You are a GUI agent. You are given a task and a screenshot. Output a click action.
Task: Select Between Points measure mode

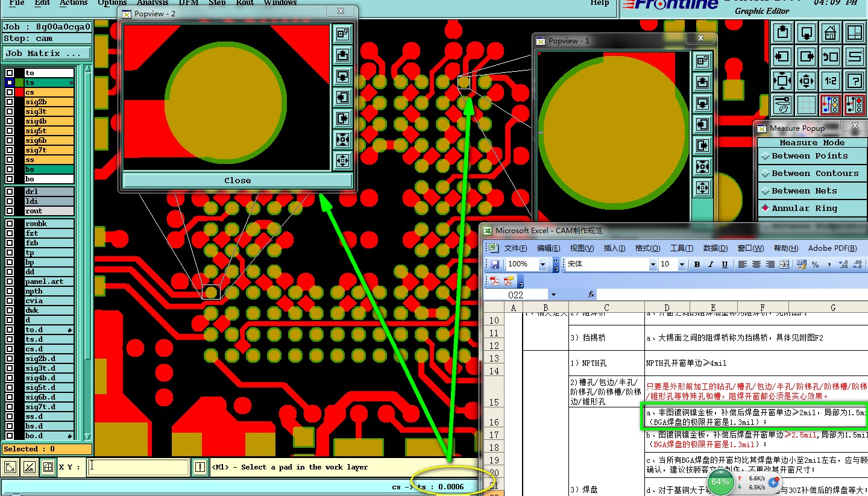(811, 156)
